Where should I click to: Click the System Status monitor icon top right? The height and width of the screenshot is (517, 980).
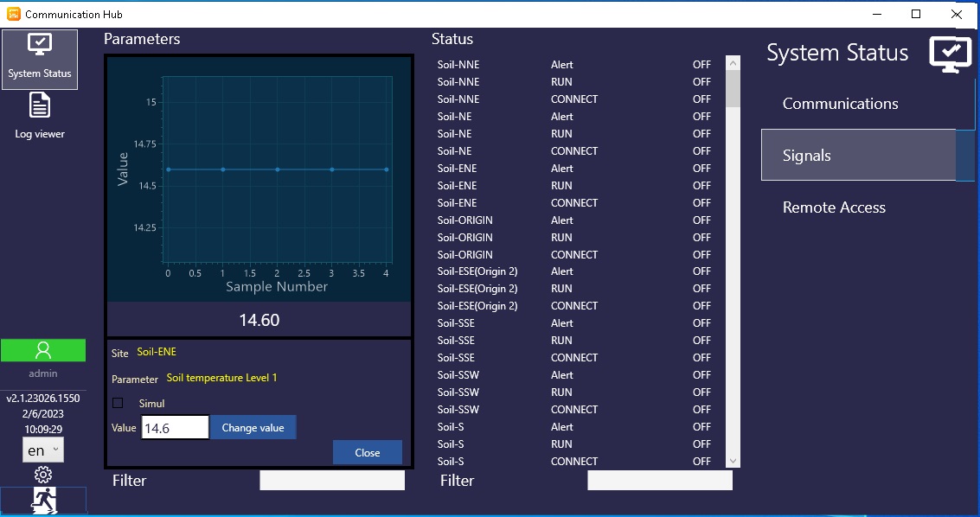(x=950, y=54)
